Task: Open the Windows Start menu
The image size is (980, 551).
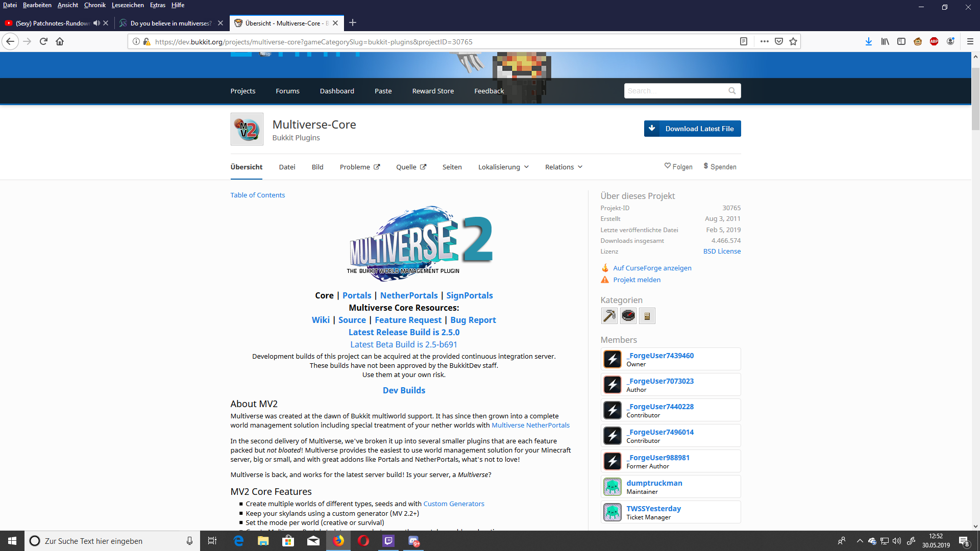Action: [x=12, y=541]
